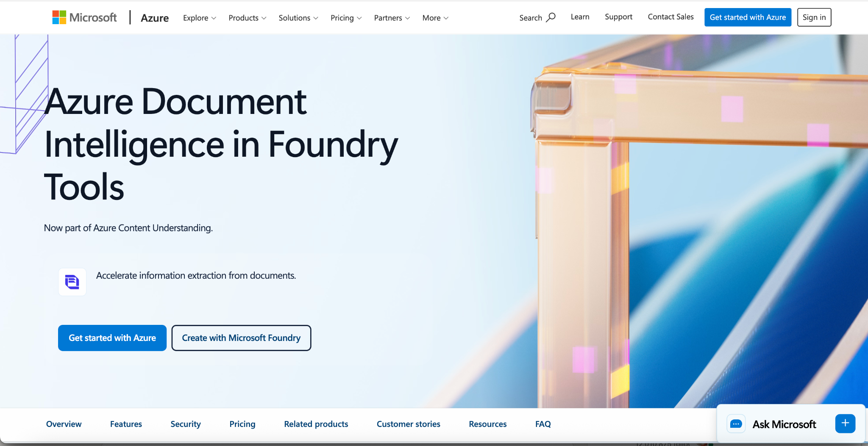
Task: Click the document extraction icon
Action: coord(72,282)
